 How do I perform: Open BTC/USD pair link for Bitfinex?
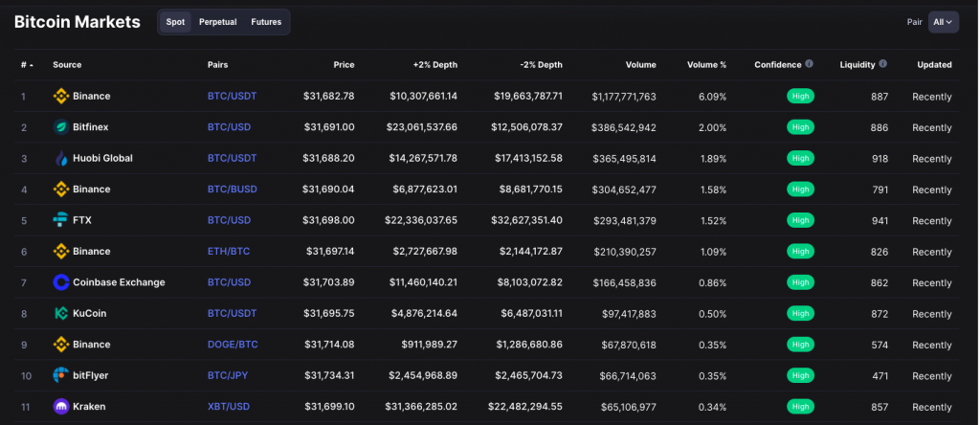[x=230, y=127]
